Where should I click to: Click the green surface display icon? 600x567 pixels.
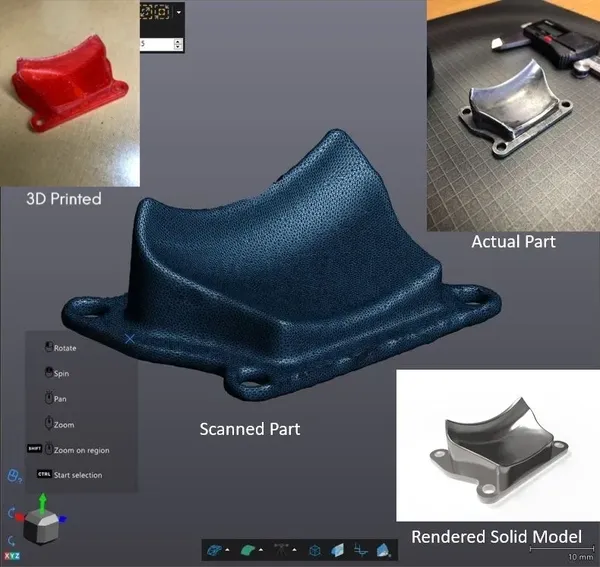(248, 551)
